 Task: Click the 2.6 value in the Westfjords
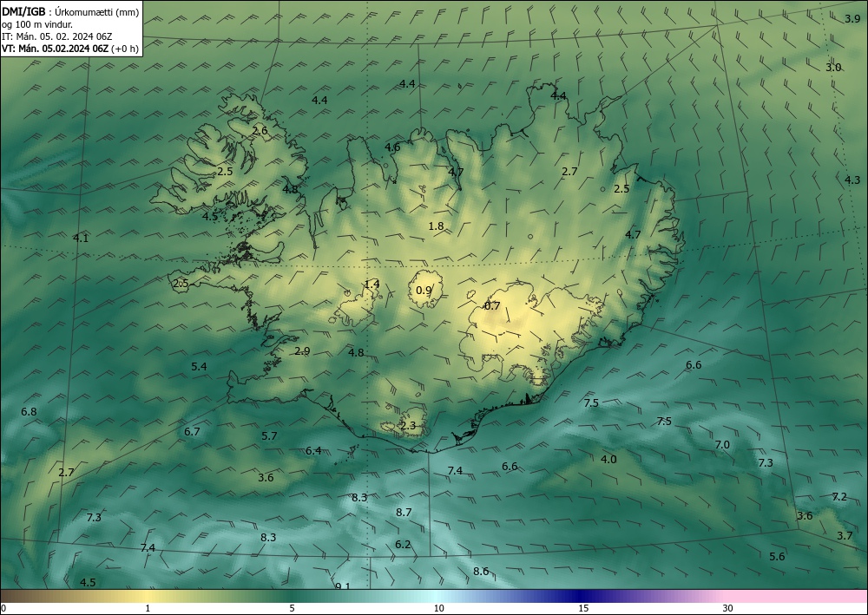(260, 130)
